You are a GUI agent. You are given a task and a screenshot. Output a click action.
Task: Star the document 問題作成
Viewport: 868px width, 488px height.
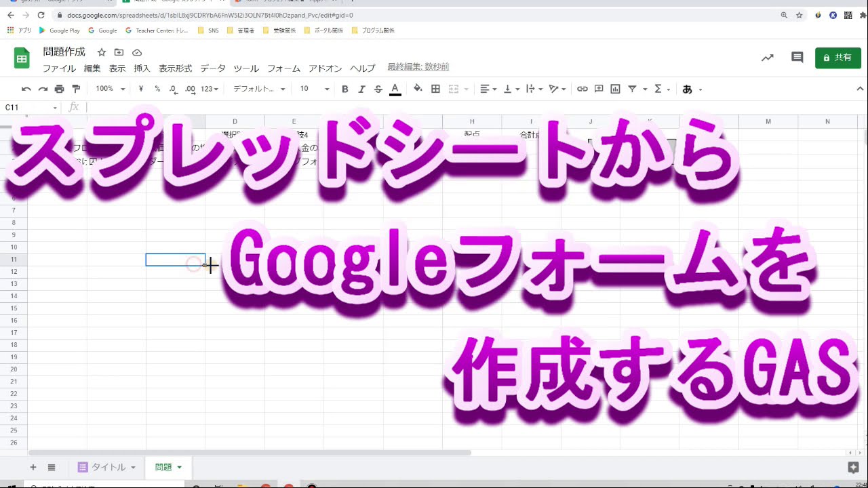click(101, 52)
